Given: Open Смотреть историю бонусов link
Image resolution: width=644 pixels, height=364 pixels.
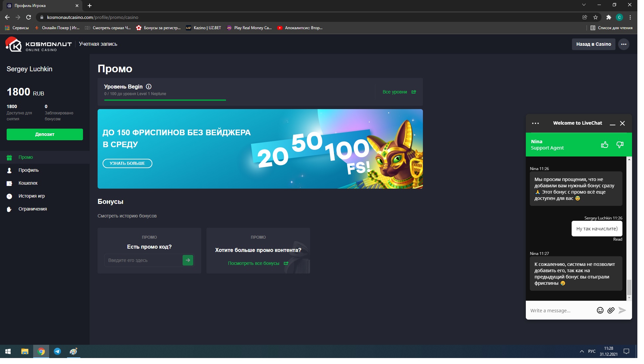Looking at the screenshot, I should coord(127,216).
